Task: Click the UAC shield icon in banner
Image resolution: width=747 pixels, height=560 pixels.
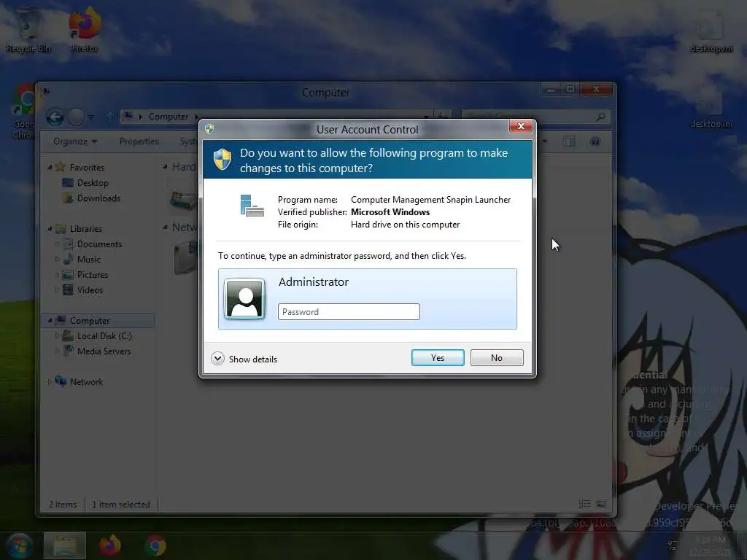Action: point(222,159)
